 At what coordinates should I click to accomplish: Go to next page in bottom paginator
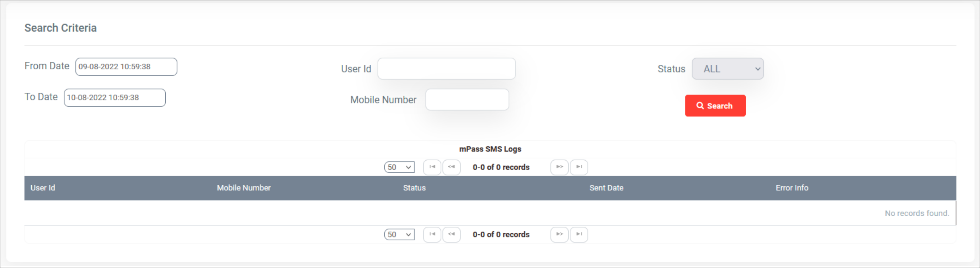[x=559, y=234]
